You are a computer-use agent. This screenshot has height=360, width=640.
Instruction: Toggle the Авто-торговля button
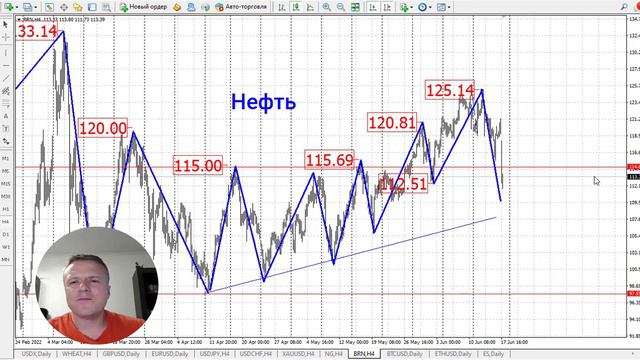click(x=241, y=7)
